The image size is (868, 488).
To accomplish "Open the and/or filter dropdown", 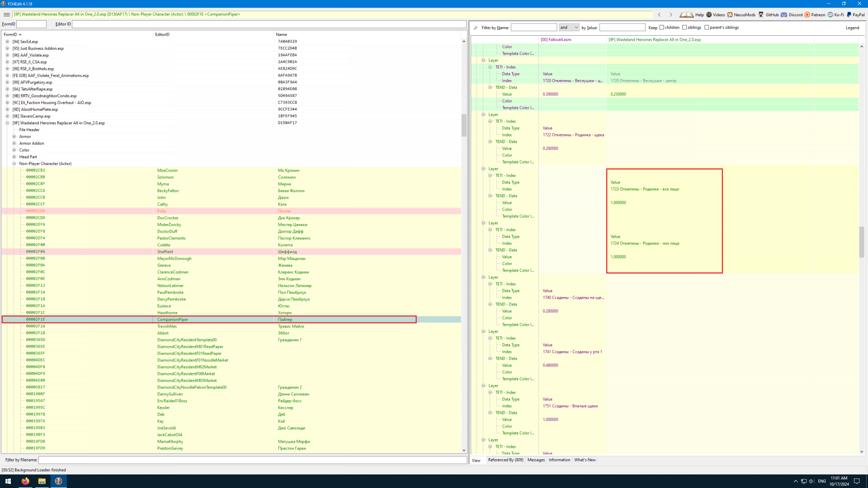I will pos(569,28).
